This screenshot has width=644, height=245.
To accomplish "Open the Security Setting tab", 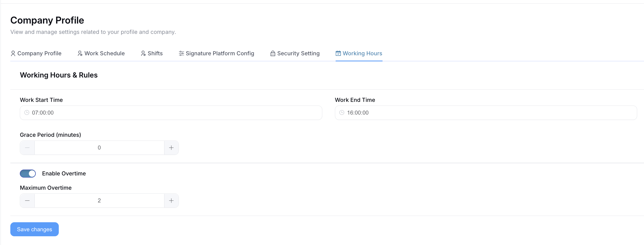I will (x=298, y=53).
